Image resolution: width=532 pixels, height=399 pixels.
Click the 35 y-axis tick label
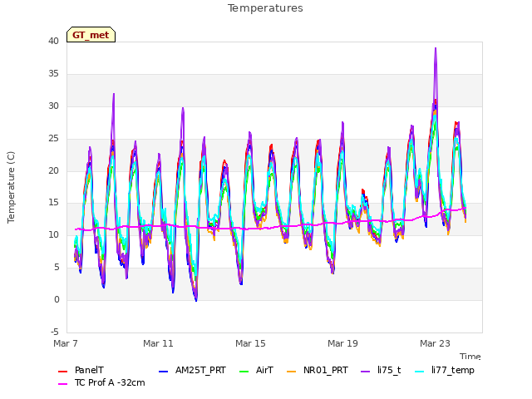pos(53,74)
